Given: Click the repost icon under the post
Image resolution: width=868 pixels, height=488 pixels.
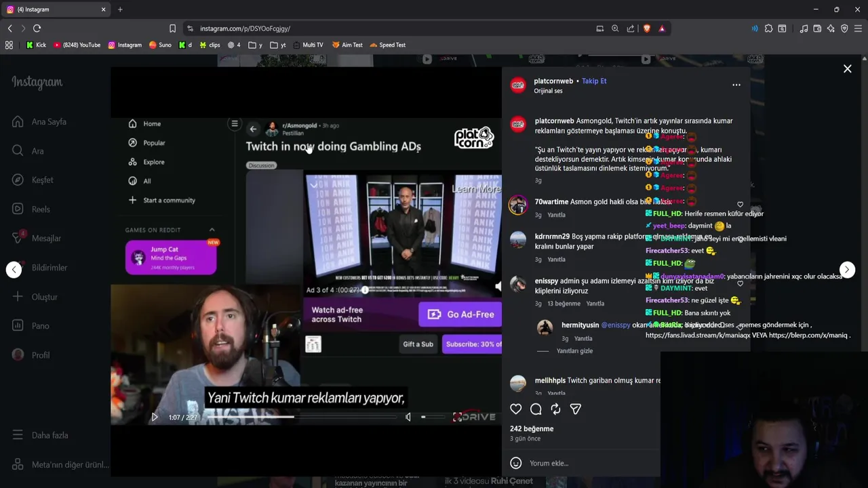Looking at the screenshot, I should pyautogui.click(x=555, y=409).
